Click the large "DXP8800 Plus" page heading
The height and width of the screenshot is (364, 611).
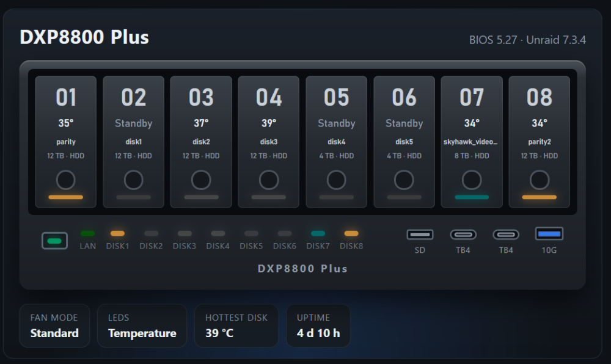[84, 37]
